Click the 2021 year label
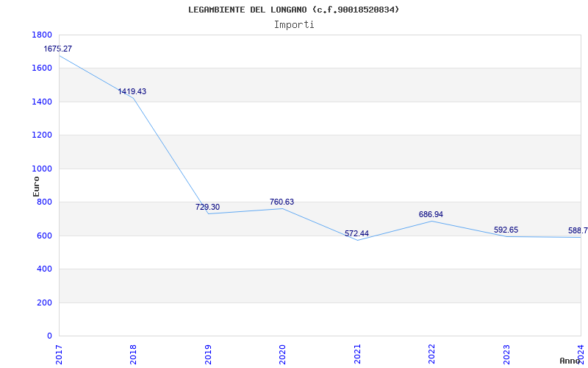588x368 pixels. pyautogui.click(x=357, y=355)
